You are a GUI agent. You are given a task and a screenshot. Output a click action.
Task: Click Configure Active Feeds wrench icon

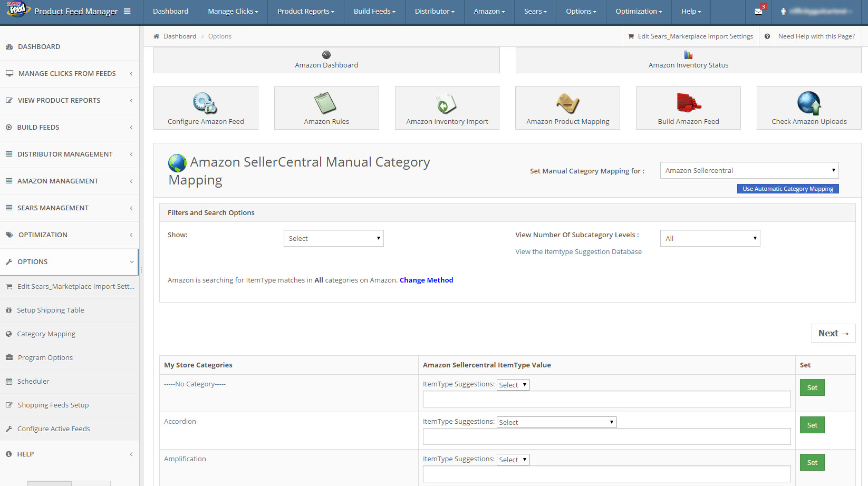pyautogui.click(x=9, y=429)
